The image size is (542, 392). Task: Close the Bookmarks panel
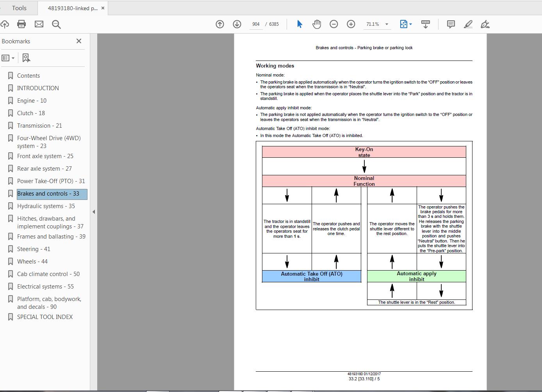click(79, 41)
